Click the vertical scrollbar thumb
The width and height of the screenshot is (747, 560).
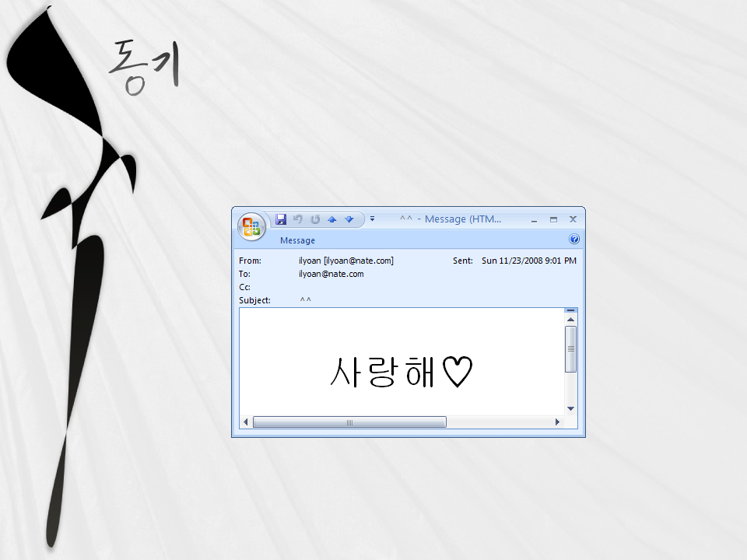pos(570,349)
